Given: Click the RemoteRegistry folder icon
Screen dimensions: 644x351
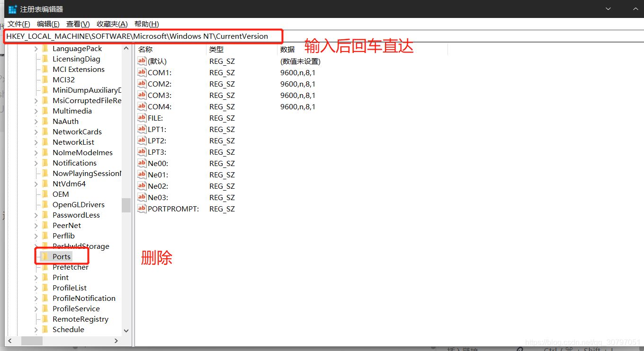Looking at the screenshot, I should coord(45,319).
